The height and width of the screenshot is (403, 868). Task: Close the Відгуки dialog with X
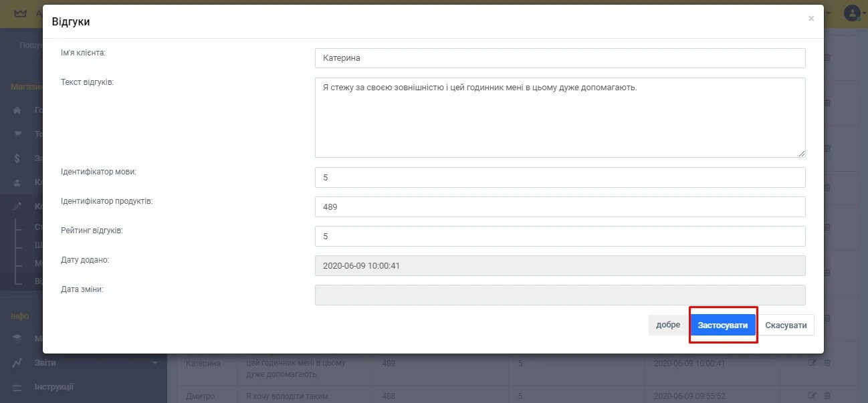click(811, 19)
